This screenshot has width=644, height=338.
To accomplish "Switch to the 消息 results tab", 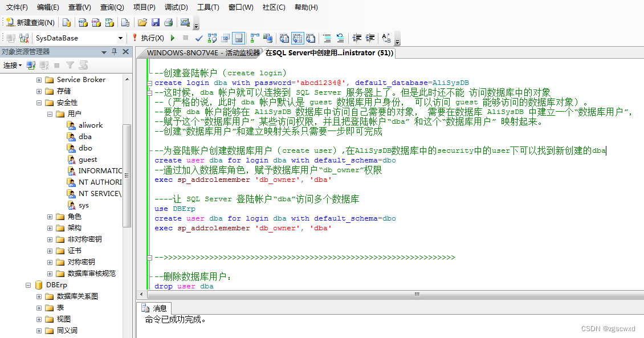I will click(154, 308).
